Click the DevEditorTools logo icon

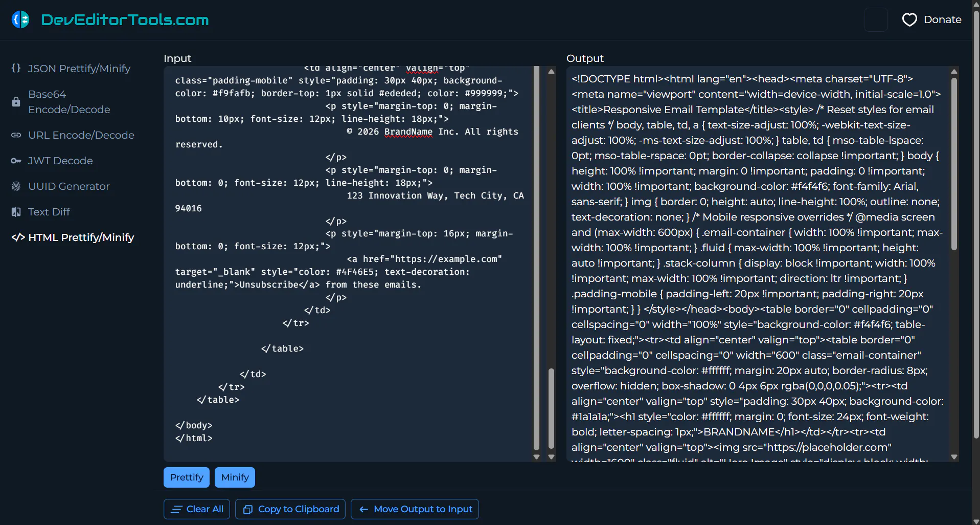click(20, 19)
